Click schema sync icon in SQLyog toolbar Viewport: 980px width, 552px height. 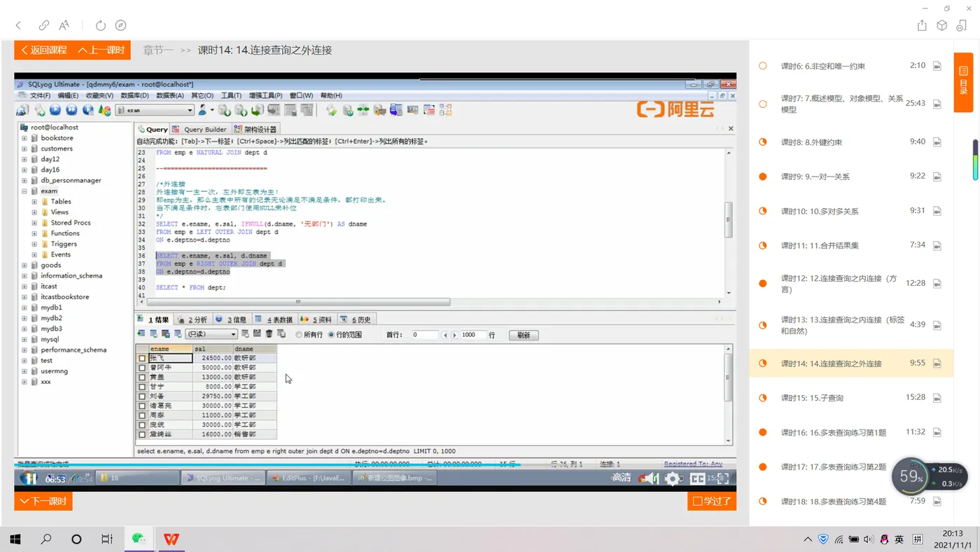click(x=363, y=110)
